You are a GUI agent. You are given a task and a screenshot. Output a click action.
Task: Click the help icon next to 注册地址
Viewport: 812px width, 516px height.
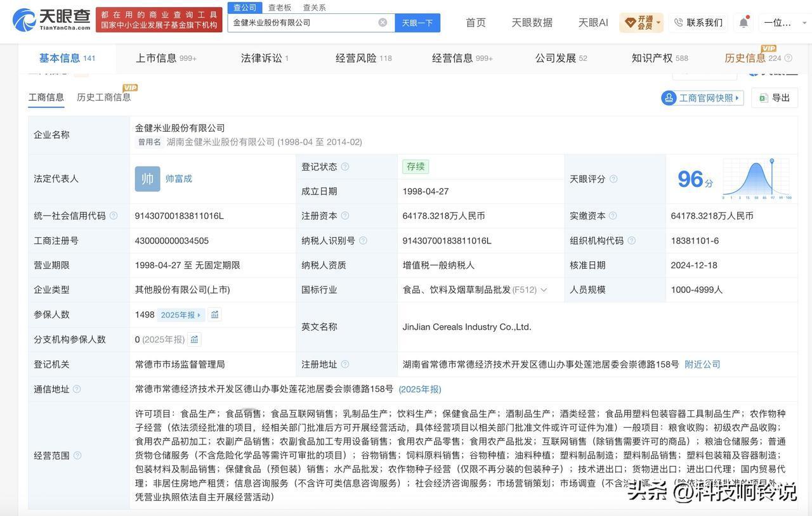[x=345, y=364]
